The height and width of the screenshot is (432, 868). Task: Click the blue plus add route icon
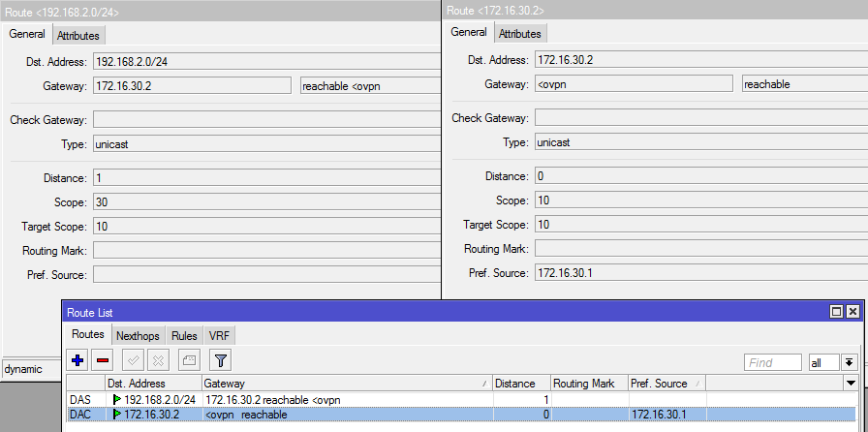[78, 360]
